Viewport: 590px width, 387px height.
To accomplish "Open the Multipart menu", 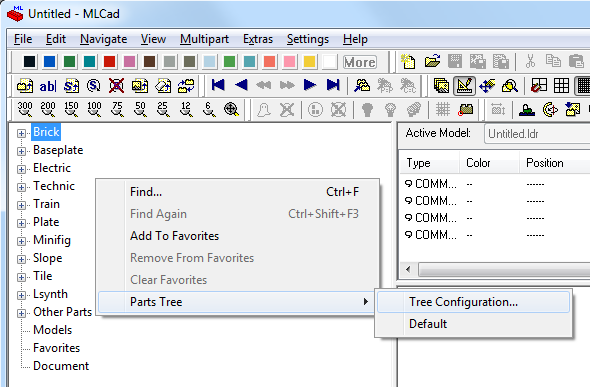I will tap(204, 39).
